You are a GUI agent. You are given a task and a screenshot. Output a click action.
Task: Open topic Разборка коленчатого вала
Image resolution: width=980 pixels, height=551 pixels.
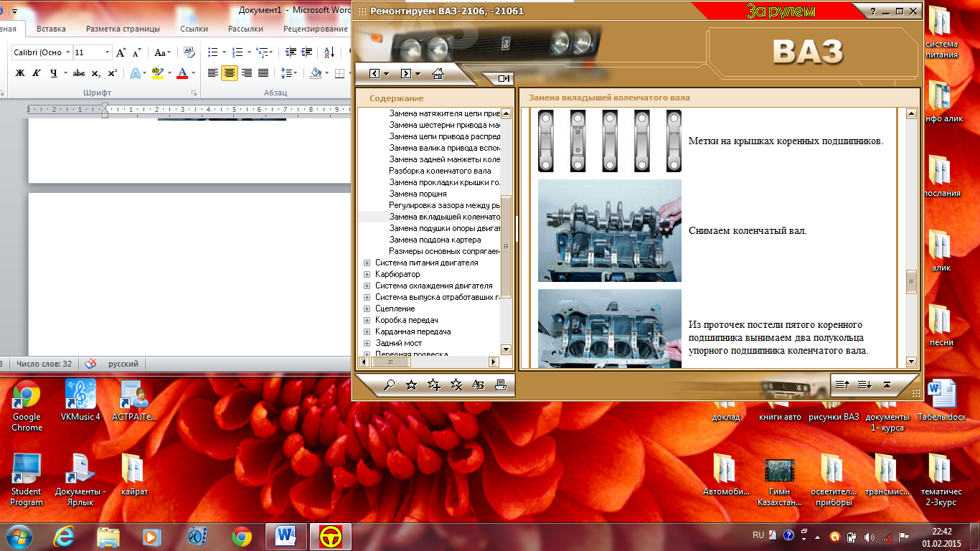(440, 171)
